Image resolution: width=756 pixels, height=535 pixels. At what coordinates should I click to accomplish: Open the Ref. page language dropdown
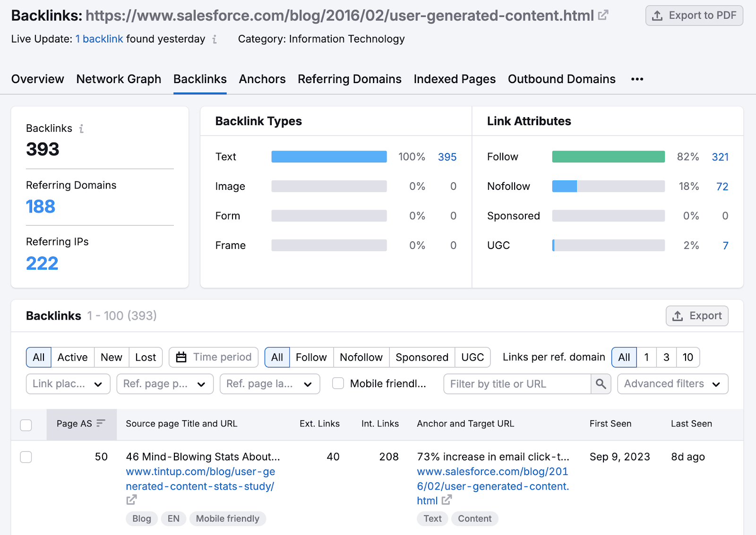click(x=269, y=384)
